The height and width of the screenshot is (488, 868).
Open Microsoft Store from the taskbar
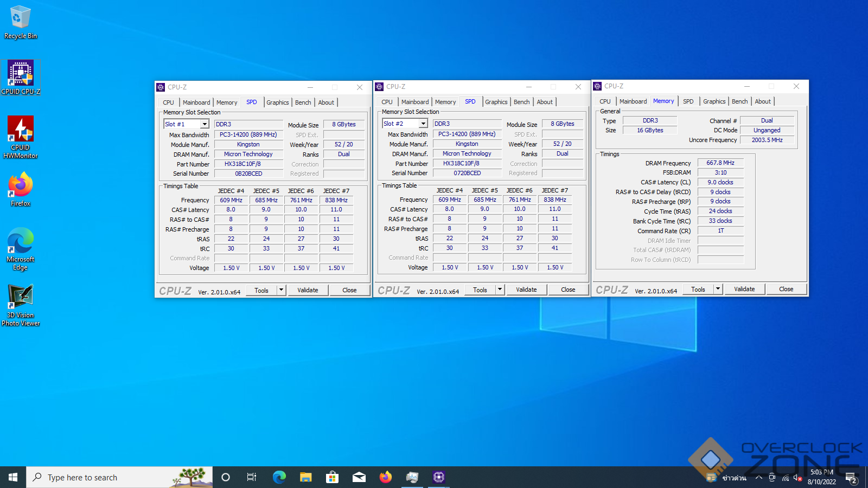pyautogui.click(x=332, y=477)
